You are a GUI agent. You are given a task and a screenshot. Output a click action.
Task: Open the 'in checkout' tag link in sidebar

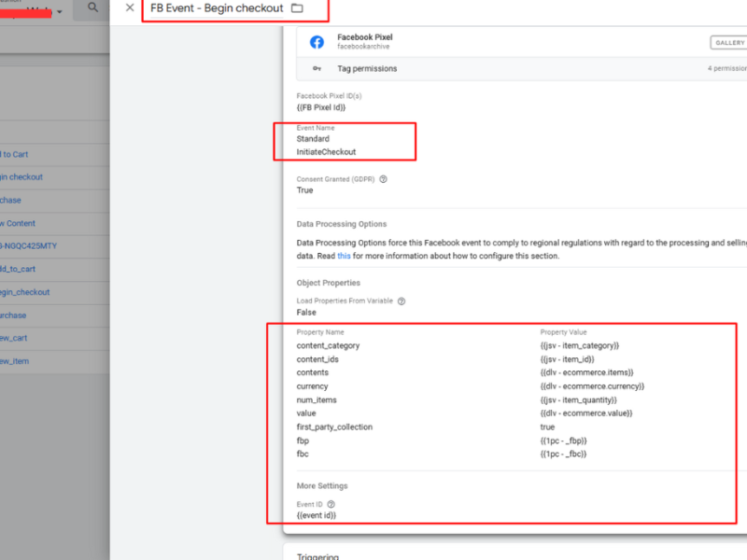(x=21, y=177)
